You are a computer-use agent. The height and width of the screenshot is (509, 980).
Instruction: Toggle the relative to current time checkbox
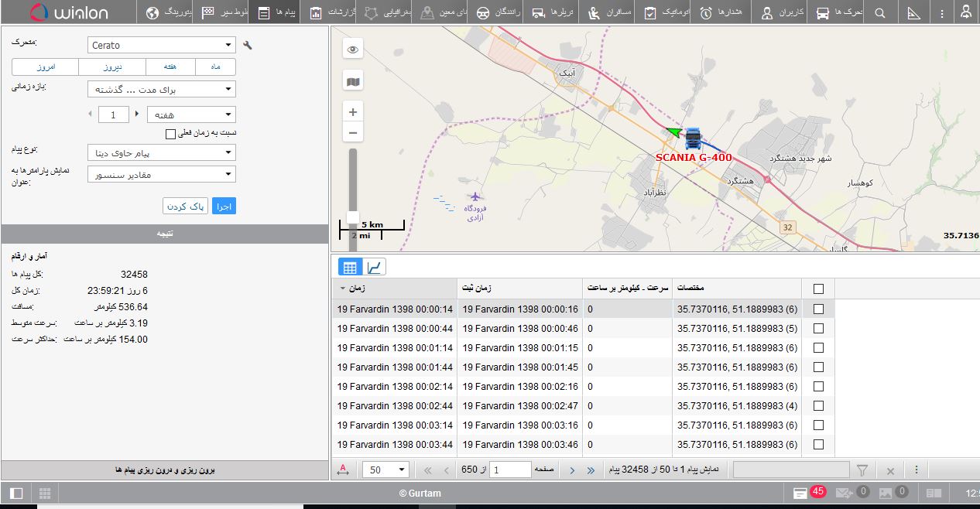pos(171,134)
